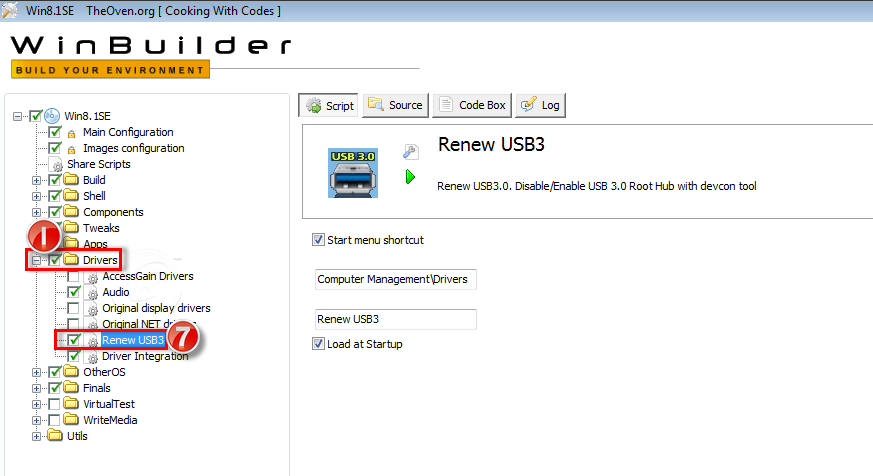Expand the Shell folder node
This screenshot has height=476, width=873.
[x=36, y=197]
